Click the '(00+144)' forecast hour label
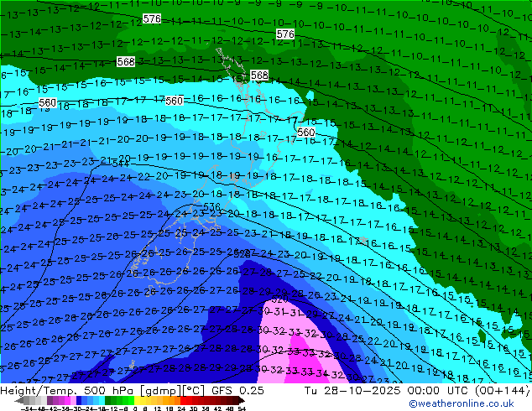The height and width of the screenshot is (411, 532). (x=502, y=391)
